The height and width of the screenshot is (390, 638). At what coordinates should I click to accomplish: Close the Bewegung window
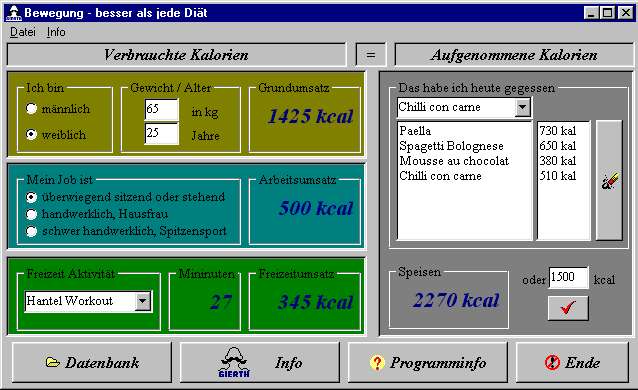click(x=625, y=13)
